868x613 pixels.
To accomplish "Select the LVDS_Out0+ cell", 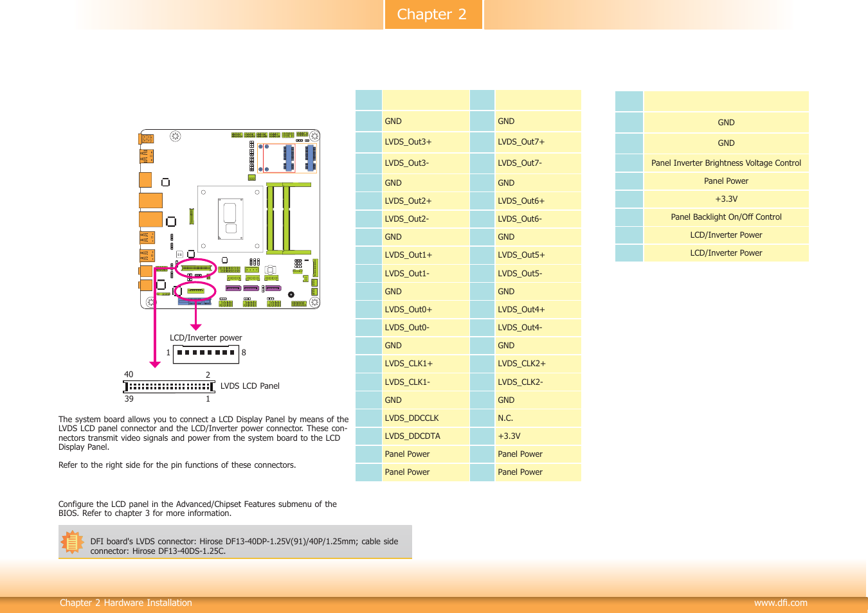I will (426, 310).
